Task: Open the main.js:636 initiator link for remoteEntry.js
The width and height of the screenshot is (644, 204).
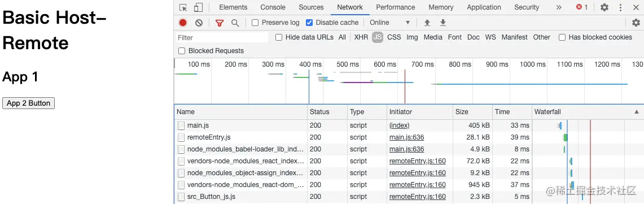Action: tap(406, 137)
